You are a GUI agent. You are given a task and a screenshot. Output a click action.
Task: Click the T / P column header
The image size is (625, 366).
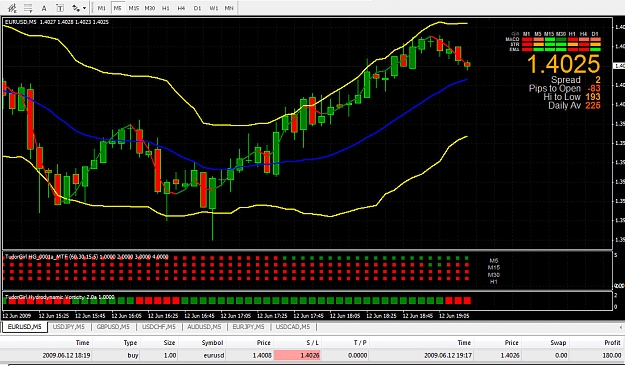click(x=360, y=342)
